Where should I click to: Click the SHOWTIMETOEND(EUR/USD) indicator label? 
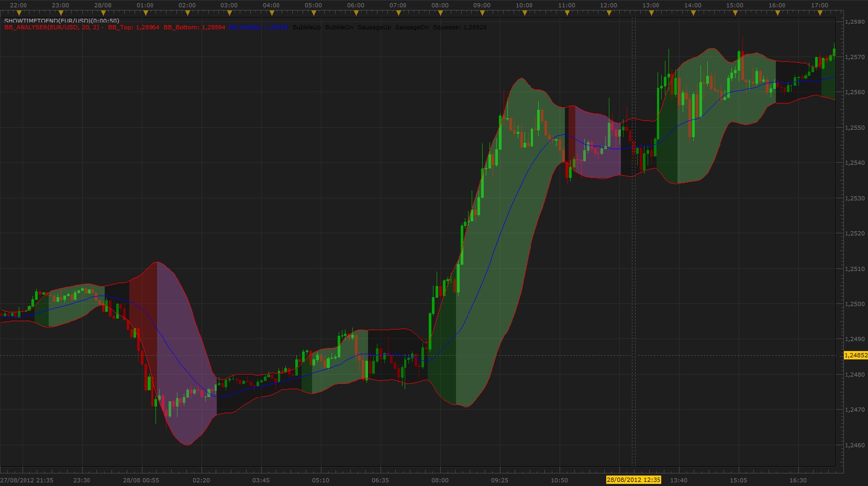coord(62,21)
